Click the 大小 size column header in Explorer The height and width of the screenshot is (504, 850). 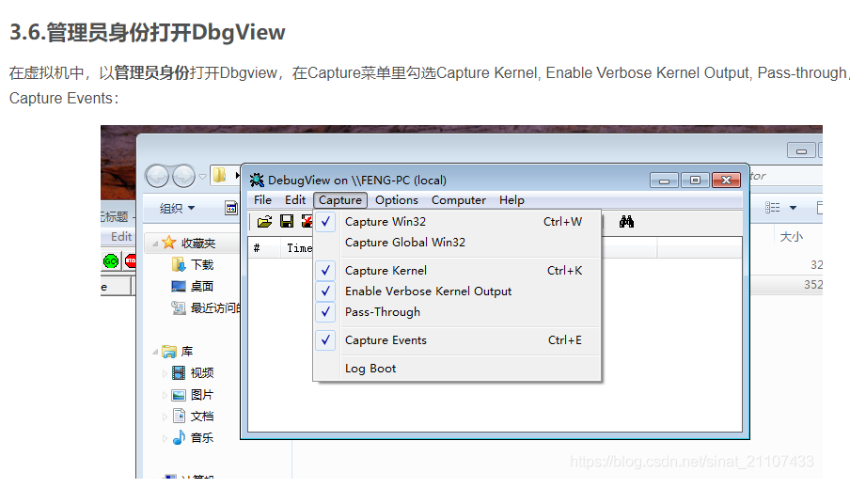[791, 236]
